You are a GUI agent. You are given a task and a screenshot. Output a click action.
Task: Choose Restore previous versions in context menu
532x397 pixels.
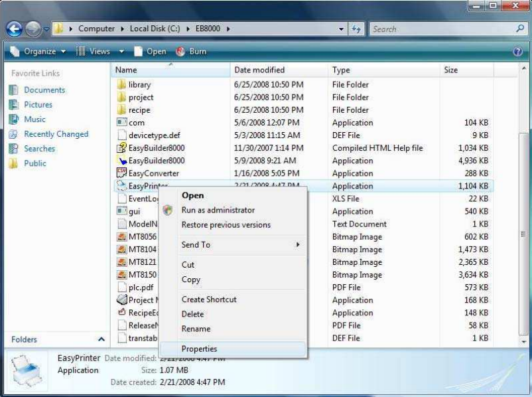tap(226, 225)
